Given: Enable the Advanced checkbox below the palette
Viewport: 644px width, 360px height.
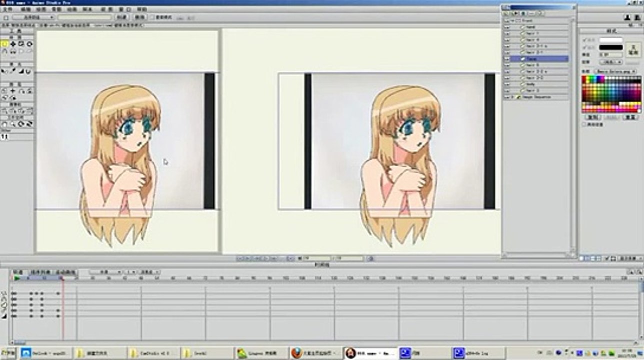Looking at the screenshot, I should [x=585, y=124].
